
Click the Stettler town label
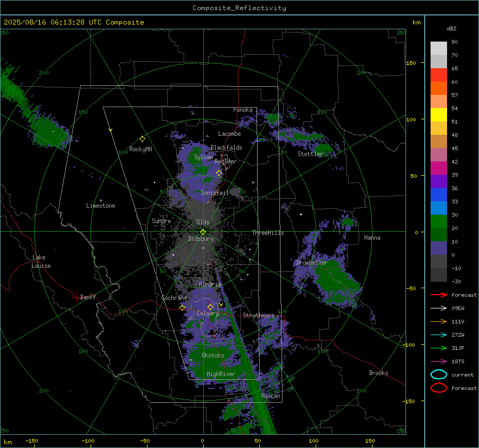coord(310,154)
